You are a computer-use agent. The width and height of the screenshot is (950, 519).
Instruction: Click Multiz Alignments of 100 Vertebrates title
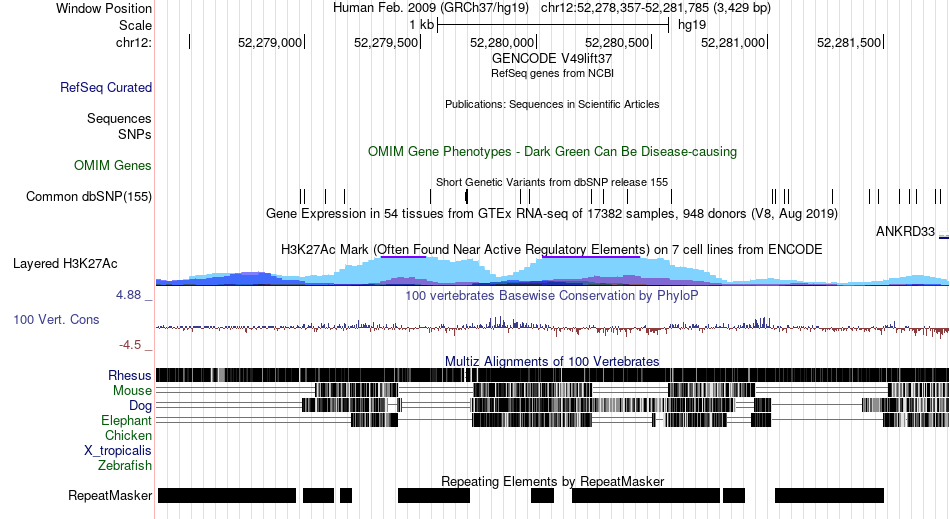pyautogui.click(x=552, y=362)
